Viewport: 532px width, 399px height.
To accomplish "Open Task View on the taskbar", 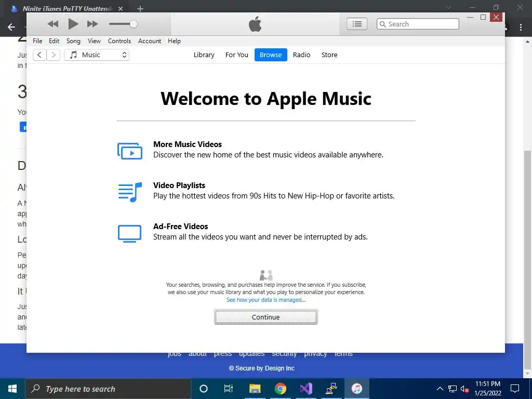I will (x=229, y=389).
